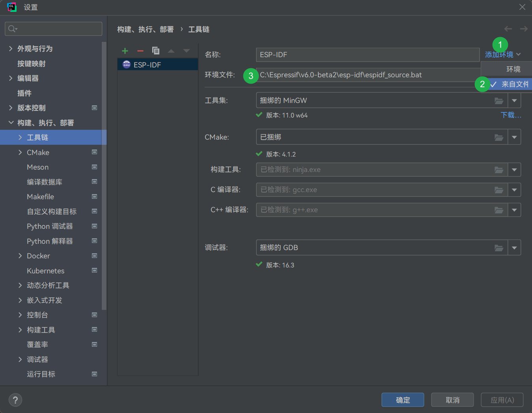Open the 添加环境 dropdown link

point(503,54)
